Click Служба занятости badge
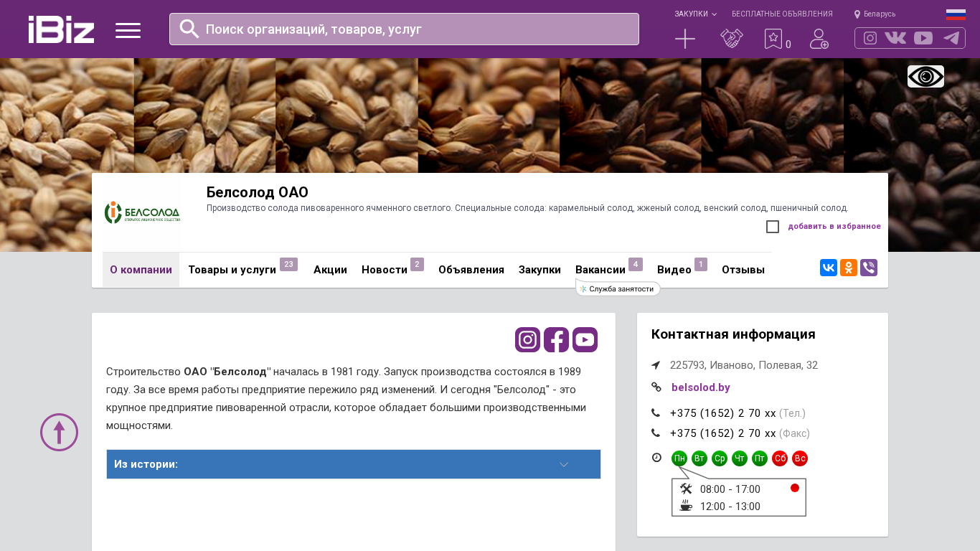This screenshot has height=551, width=980. (618, 288)
